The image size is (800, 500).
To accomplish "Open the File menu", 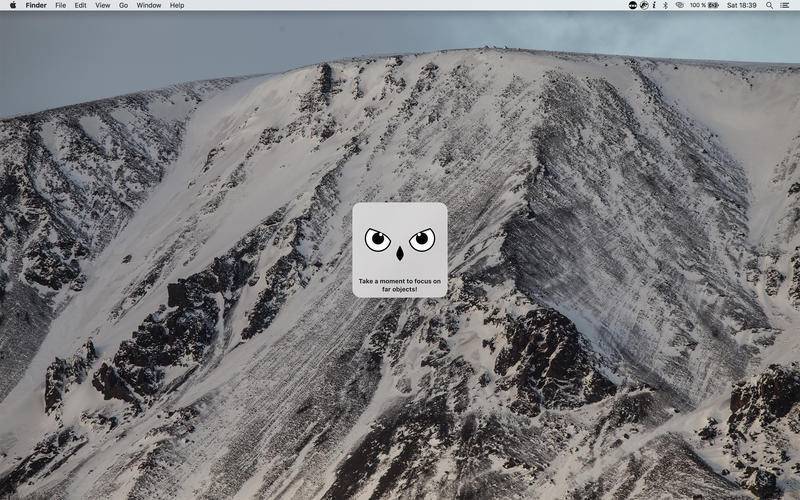I will click(x=61, y=5).
